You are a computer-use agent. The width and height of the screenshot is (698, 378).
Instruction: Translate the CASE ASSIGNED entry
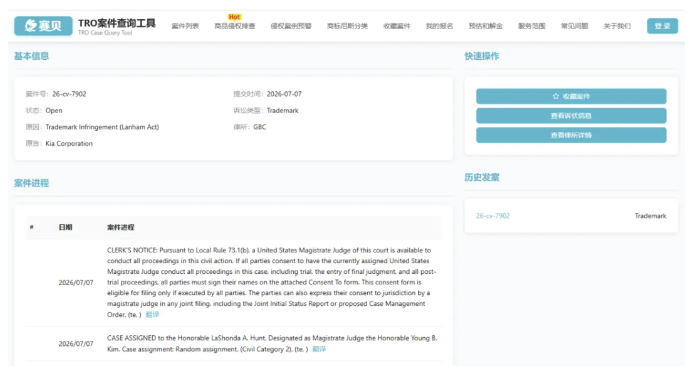319,350
